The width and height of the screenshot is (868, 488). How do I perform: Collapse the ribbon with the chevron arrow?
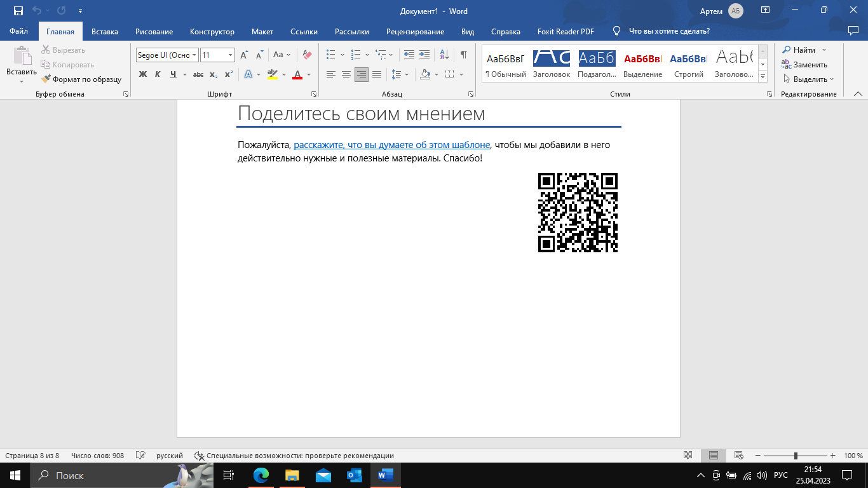858,94
